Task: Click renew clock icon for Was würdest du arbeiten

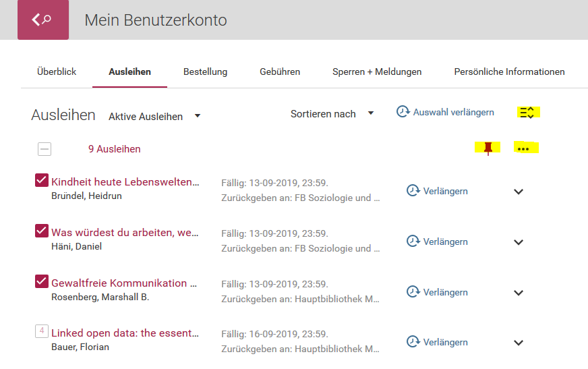Action: 413,241
